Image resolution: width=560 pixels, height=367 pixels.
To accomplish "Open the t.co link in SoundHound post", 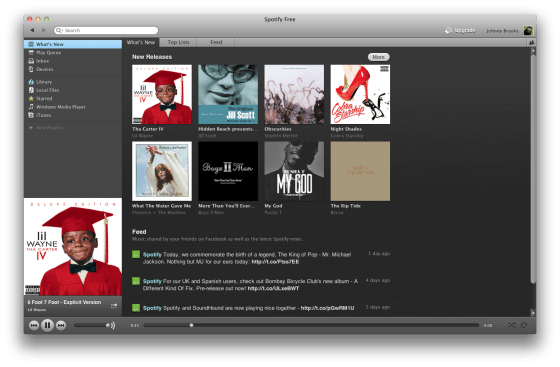I will point(328,308).
